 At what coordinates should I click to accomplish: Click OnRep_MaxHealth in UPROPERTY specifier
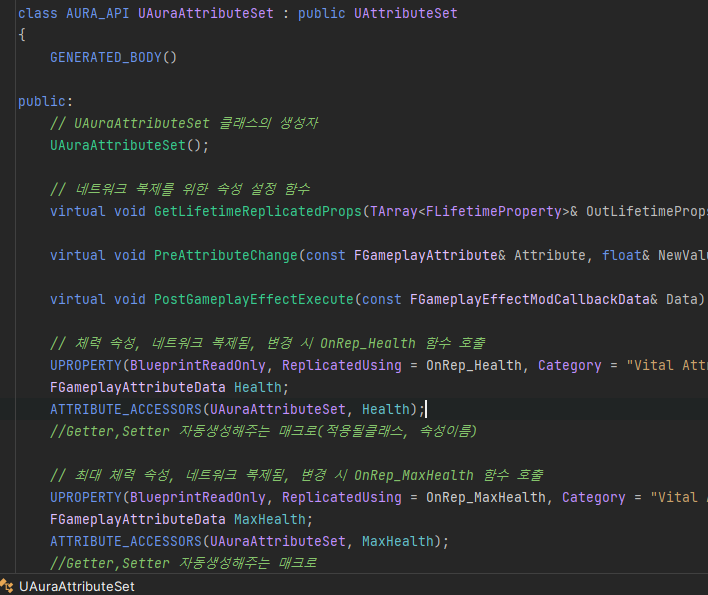[x=486, y=497]
